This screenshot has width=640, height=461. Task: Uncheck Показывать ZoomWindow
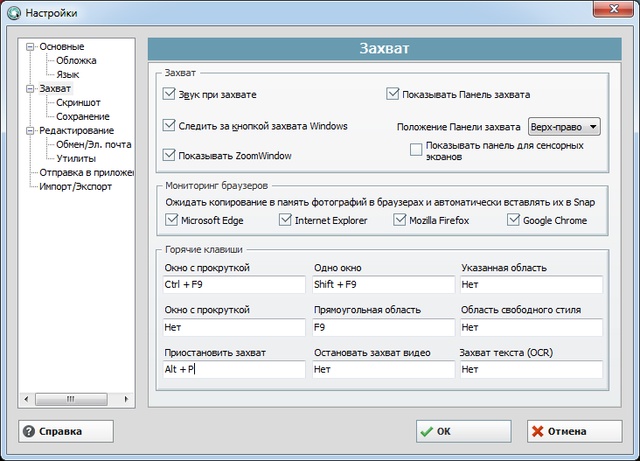coord(169,155)
